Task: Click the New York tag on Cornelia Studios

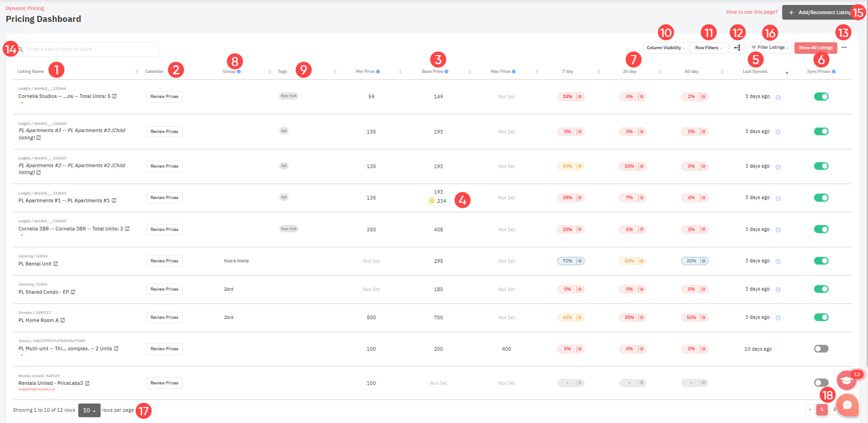Action: [288, 96]
